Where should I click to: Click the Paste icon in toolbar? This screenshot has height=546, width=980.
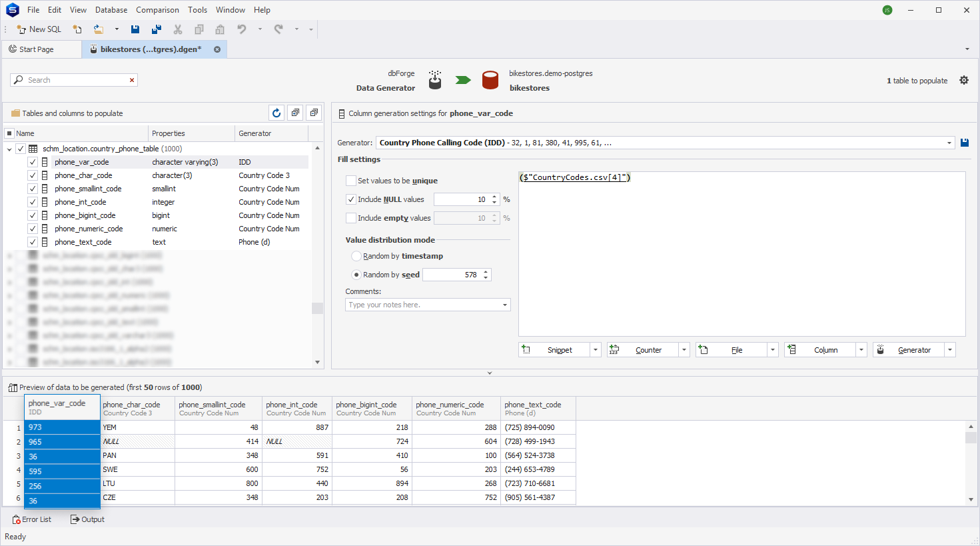(220, 29)
